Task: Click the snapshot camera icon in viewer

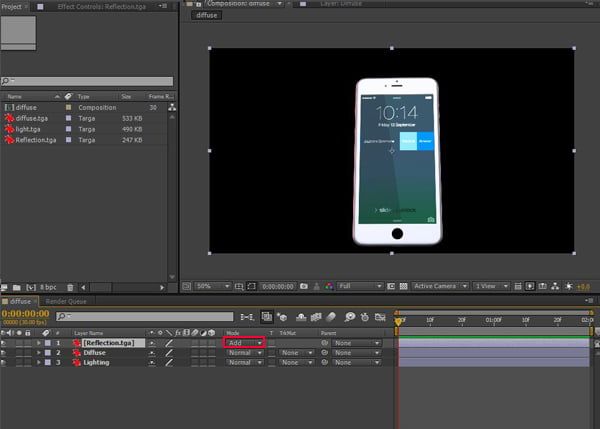Action: (304, 286)
